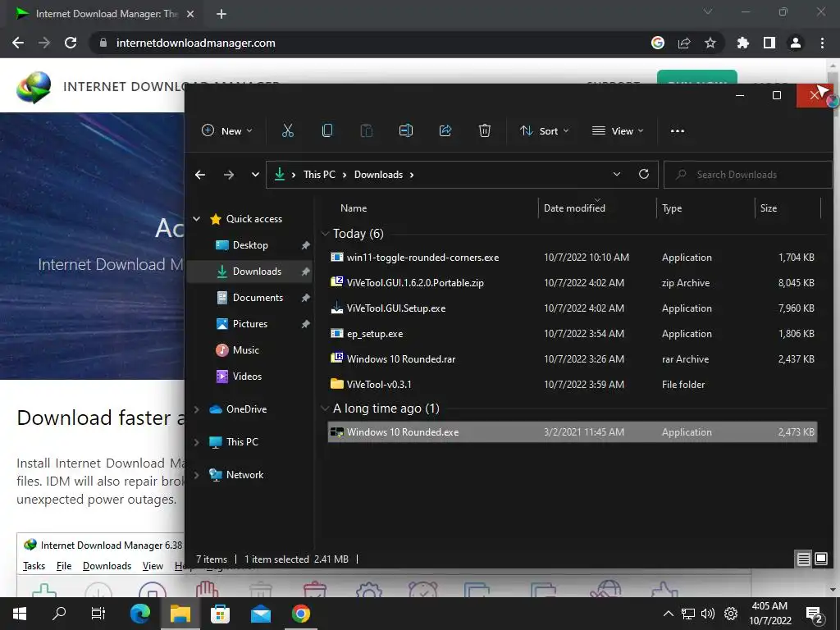This screenshot has width=840, height=630.
Task: Click Chrome address bar URL
Action: [x=195, y=43]
